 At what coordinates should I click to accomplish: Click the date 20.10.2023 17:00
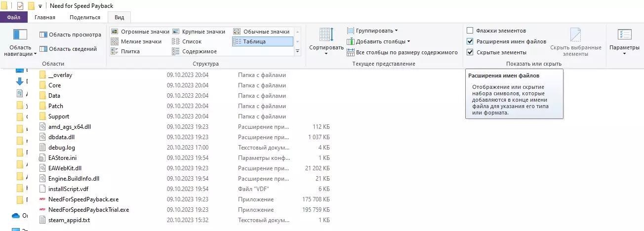(188, 148)
